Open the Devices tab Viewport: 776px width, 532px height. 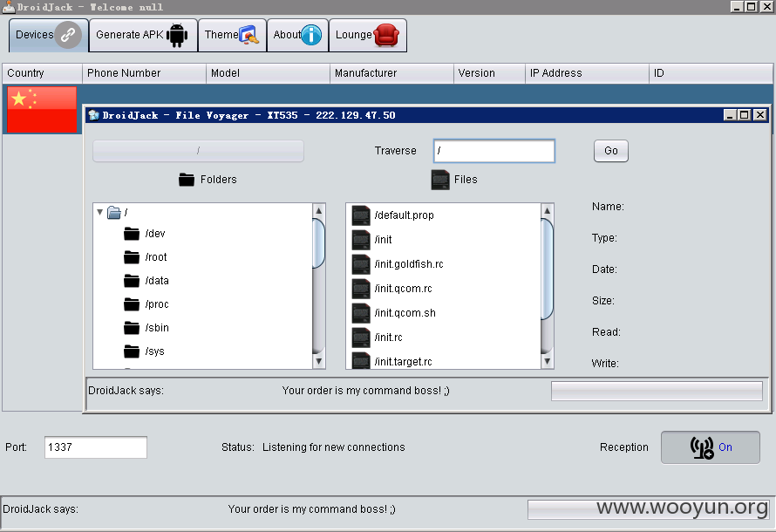pos(49,35)
